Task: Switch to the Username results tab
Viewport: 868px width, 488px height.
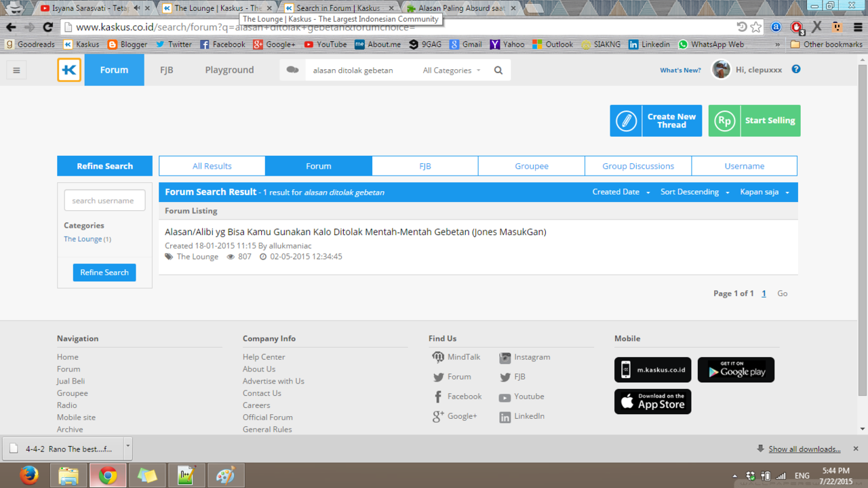Action: (x=745, y=166)
